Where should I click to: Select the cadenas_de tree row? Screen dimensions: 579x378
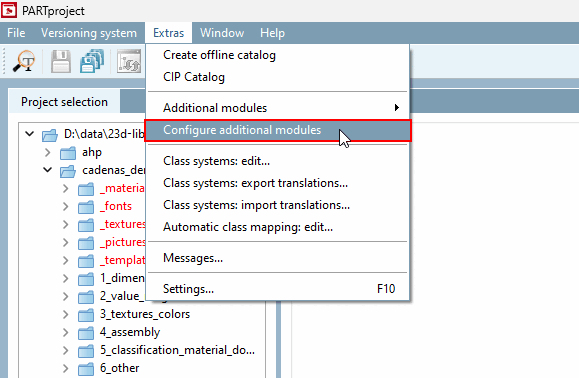tap(113, 171)
